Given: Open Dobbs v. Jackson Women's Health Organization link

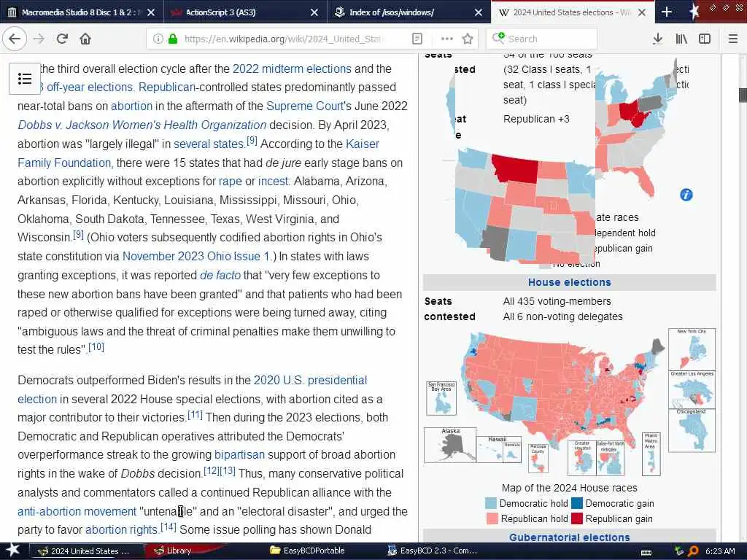Looking at the screenshot, I should [142, 125].
